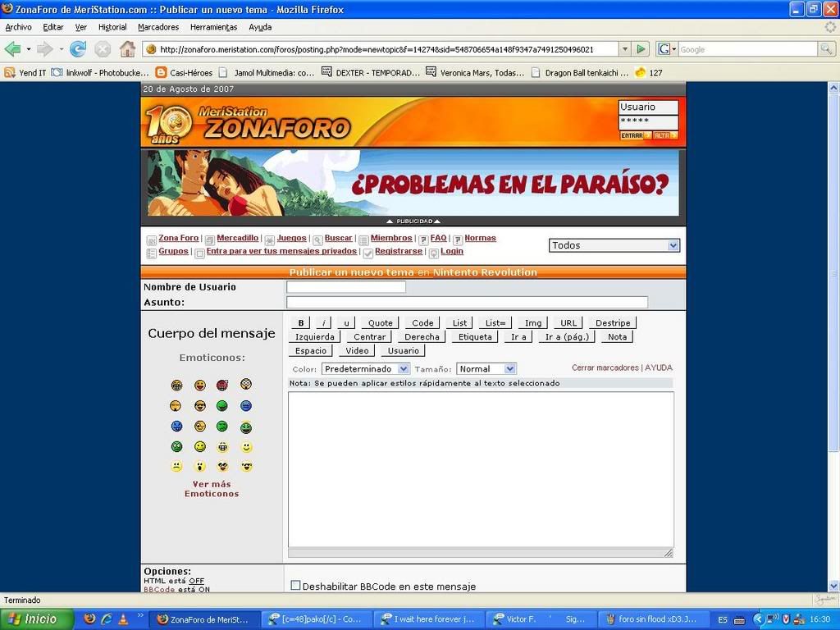Open the Tamaño Normal dropdown
Viewport: 840px width, 630px height.
pyautogui.click(x=486, y=369)
